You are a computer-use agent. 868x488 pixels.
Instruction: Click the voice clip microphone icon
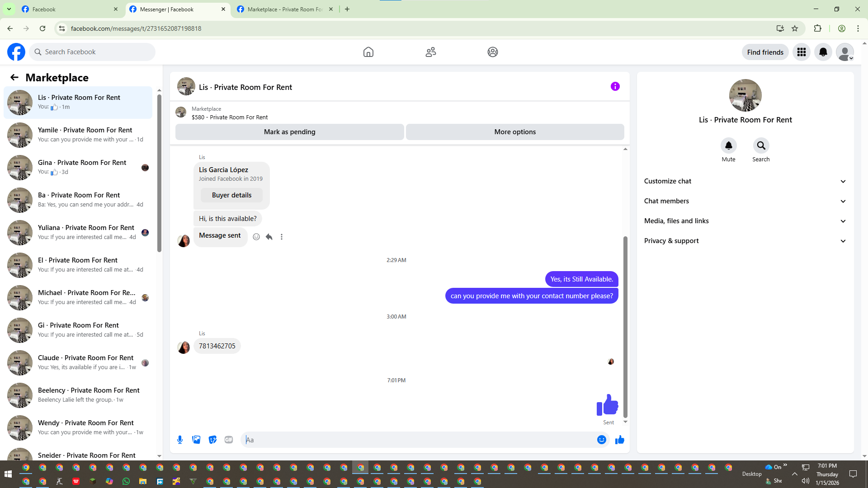point(180,440)
